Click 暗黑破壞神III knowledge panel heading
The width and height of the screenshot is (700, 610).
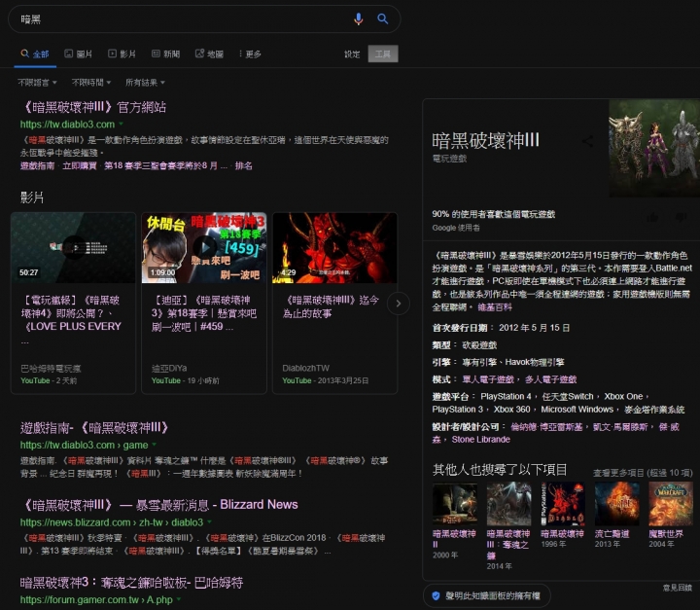[486, 141]
